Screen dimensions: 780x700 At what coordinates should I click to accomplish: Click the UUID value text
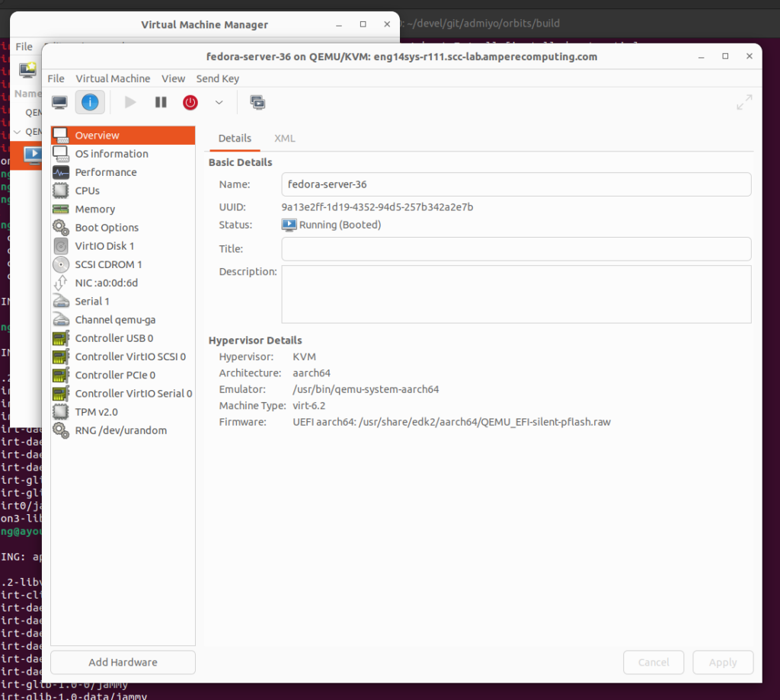point(377,207)
